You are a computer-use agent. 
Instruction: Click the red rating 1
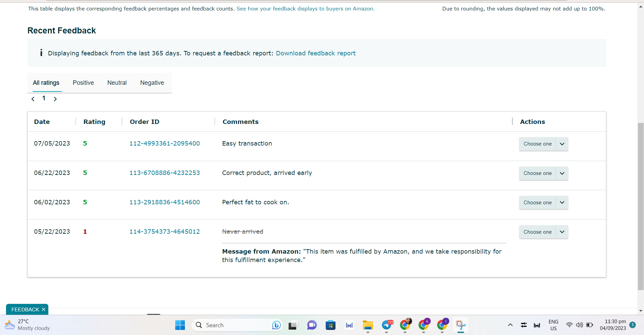coord(85,232)
